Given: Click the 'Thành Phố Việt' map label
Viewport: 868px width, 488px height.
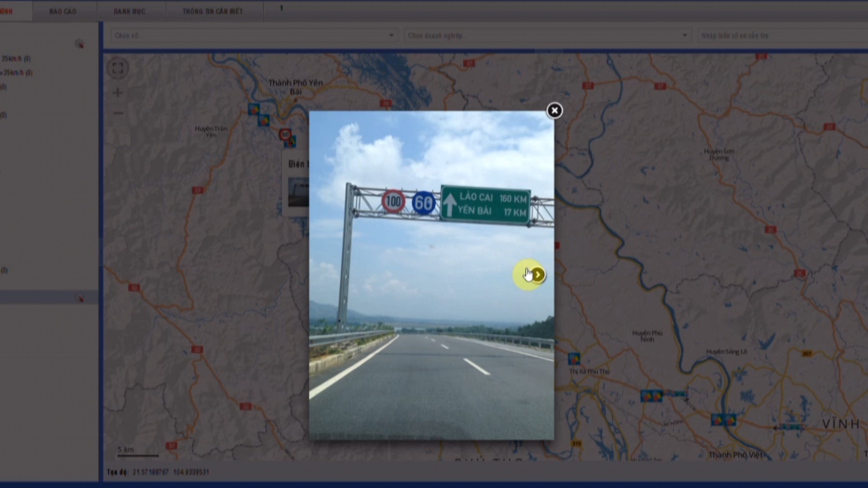Looking at the screenshot, I should (735, 455).
